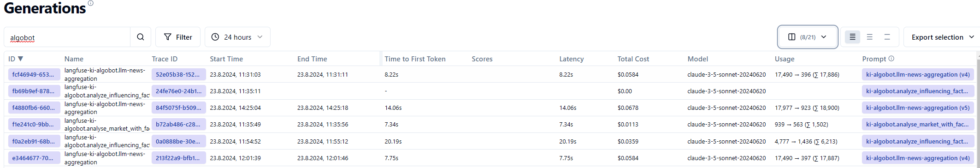Open generation ID fcf46949-653...

pos(34,74)
